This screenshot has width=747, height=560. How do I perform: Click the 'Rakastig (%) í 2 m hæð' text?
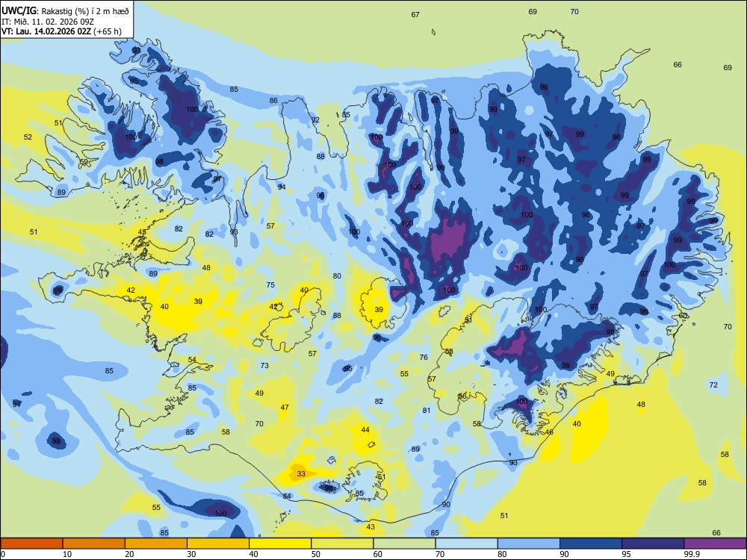pyautogui.click(x=85, y=11)
